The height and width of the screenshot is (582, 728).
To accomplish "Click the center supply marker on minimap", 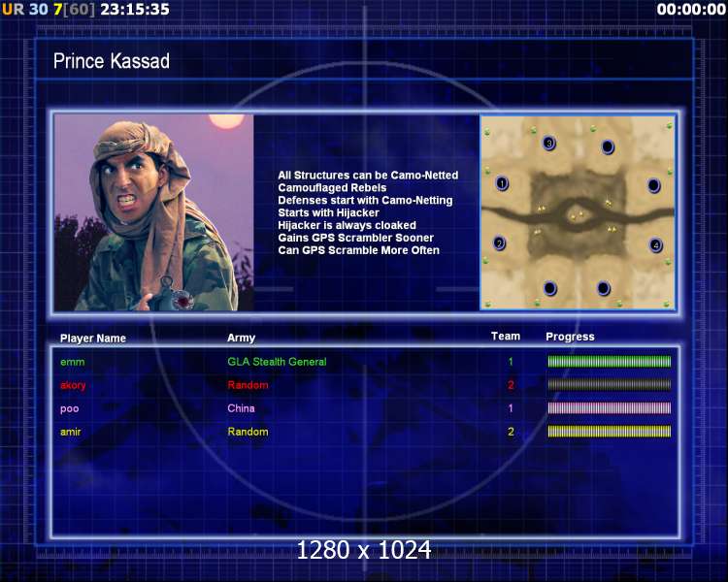I will [577, 215].
